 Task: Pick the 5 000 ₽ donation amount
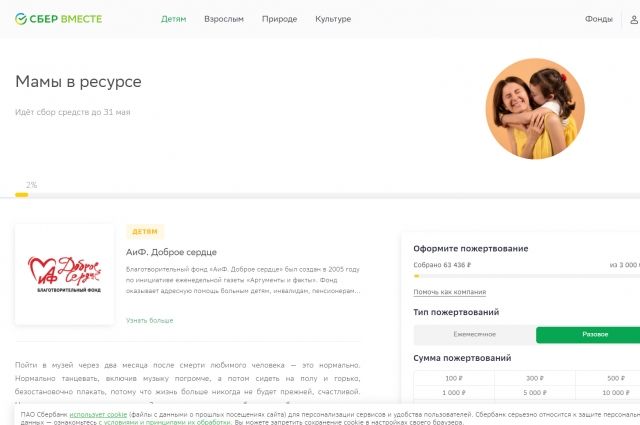point(535,392)
